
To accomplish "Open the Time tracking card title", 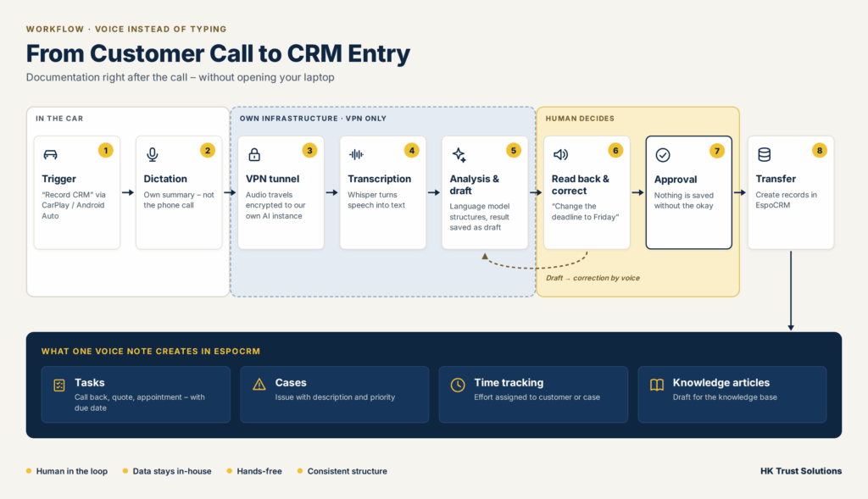I will coord(509,383).
